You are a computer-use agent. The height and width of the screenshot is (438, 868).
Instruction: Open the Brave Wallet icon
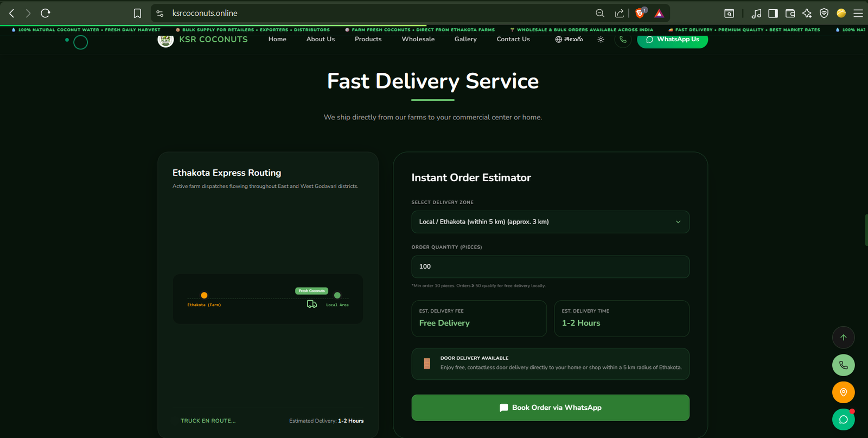pos(790,13)
